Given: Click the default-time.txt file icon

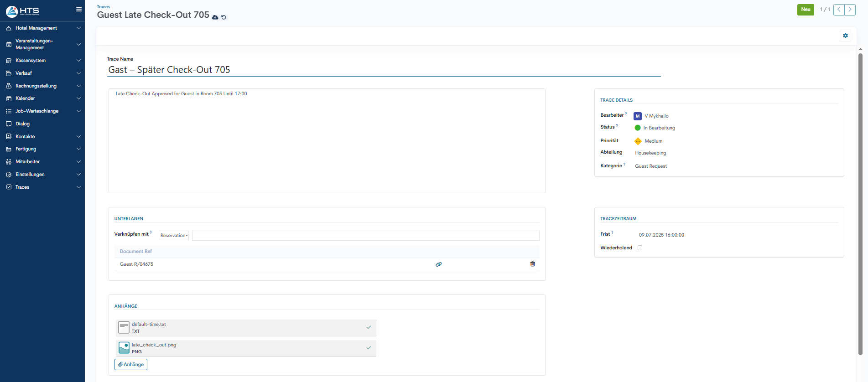Looking at the screenshot, I should (124, 327).
